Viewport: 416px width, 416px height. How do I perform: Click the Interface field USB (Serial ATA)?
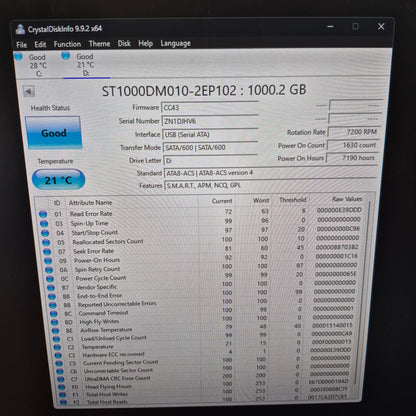[x=210, y=134]
